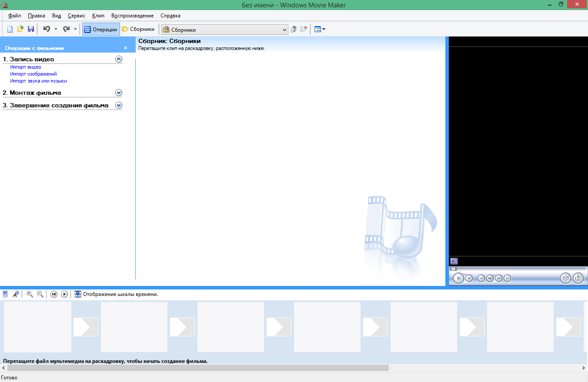The height and width of the screenshot is (382, 588).
Task: Click the Импорт звука или музыки link
Action: click(x=38, y=81)
